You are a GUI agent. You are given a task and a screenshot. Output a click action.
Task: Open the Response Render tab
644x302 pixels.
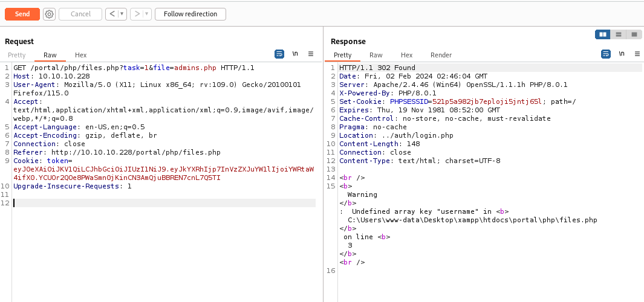(x=441, y=55)
